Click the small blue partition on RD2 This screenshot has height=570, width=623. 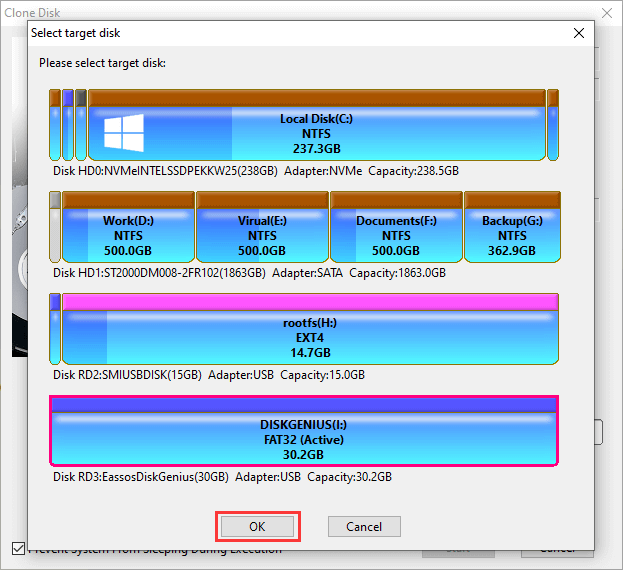click(55, 330)
